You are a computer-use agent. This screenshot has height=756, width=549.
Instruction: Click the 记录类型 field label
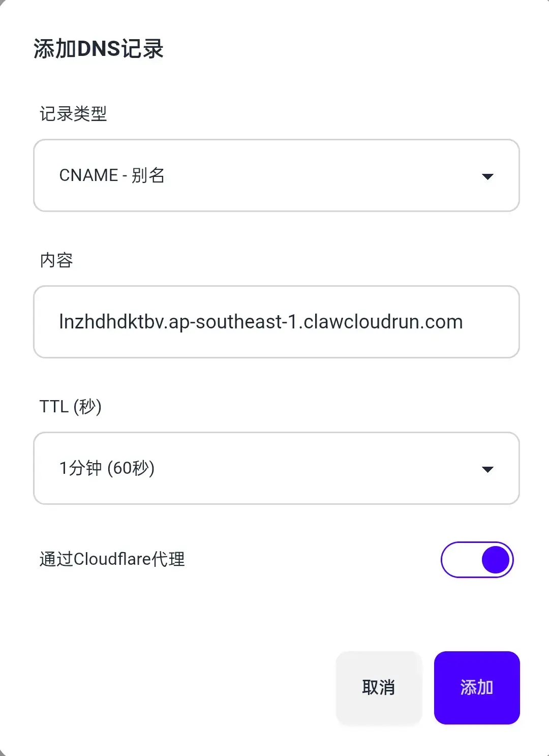[x=73, y=114]
